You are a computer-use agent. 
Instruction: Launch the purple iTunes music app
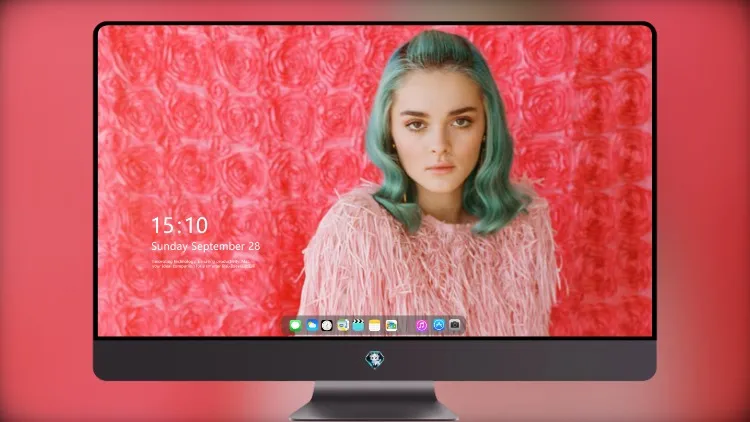(x=421, y=326)
